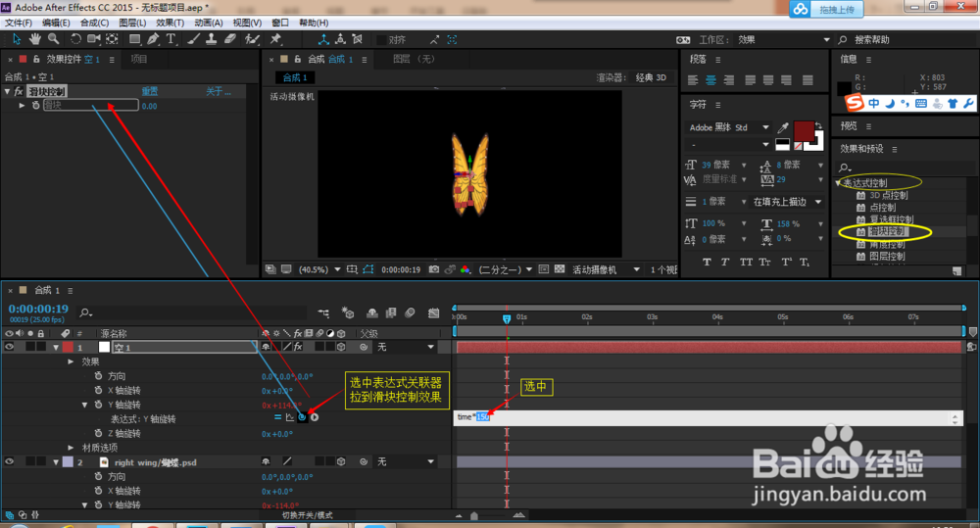Click the center text alignment icon
Image resolution: width=980 pixels, height=528 pixels.
[710, 80]
